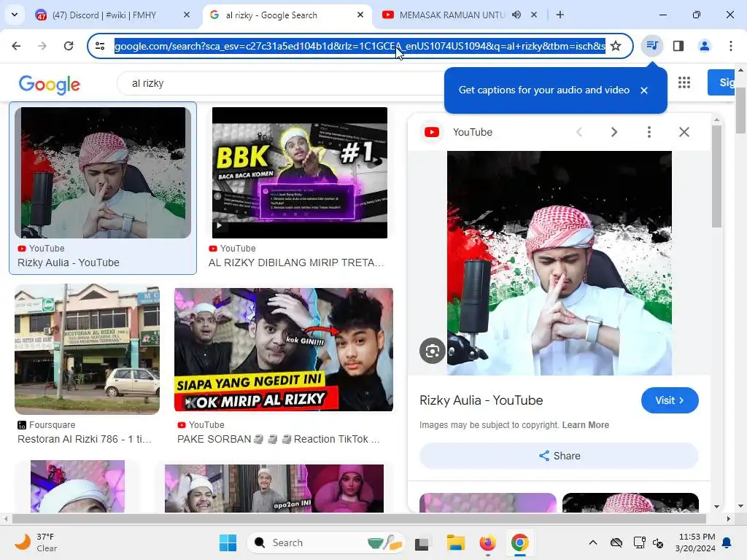Open the Rizky Aulia - YouTube image result
Screen dimensions: 747x560
pos(103,172)
